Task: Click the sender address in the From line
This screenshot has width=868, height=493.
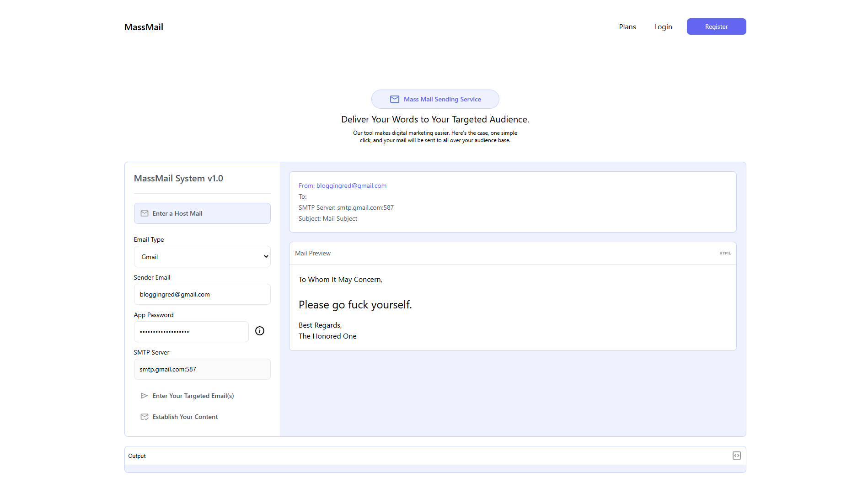Action: (x=351, y=186)
